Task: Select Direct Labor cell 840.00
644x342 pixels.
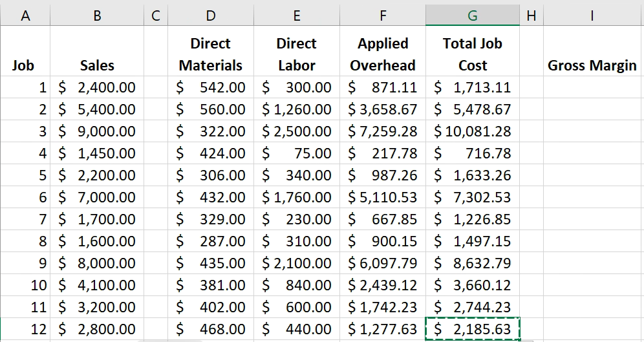Action: tap(297, 285)
